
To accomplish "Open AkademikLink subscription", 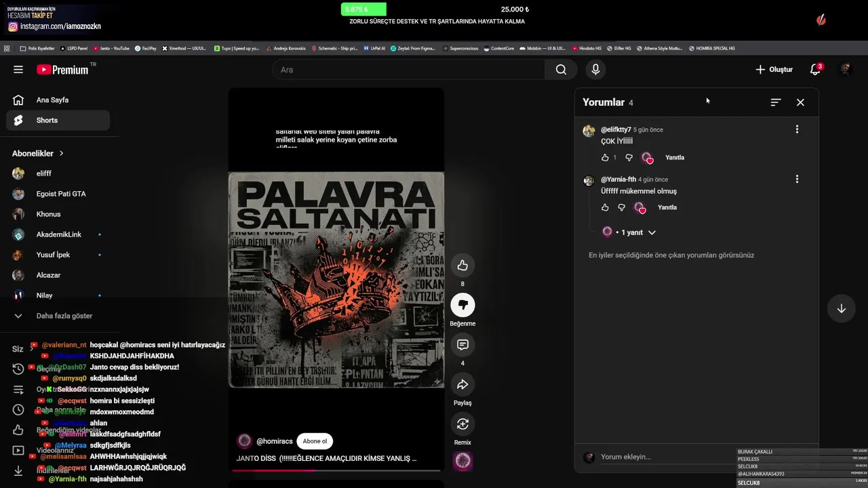I will [58, 235].
